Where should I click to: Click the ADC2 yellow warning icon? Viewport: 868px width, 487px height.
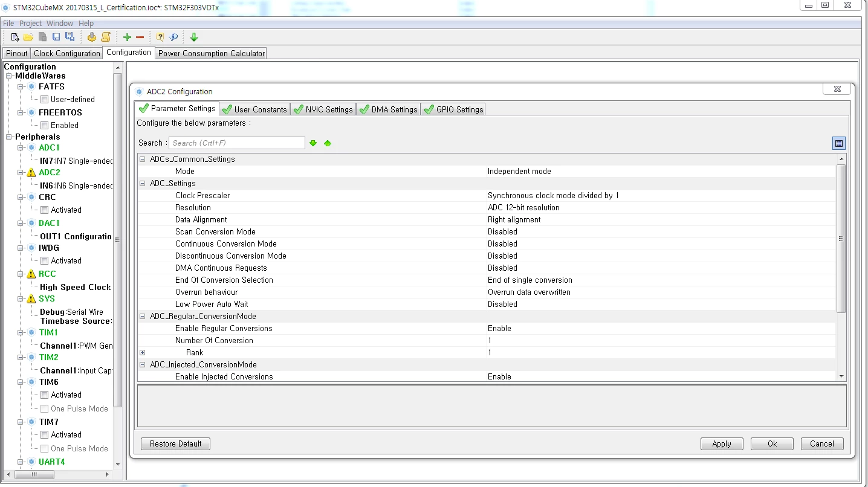(31, 173)
